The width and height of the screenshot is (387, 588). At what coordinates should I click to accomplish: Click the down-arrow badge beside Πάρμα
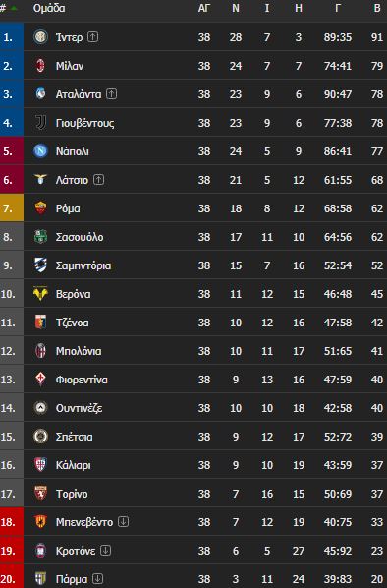97,578
